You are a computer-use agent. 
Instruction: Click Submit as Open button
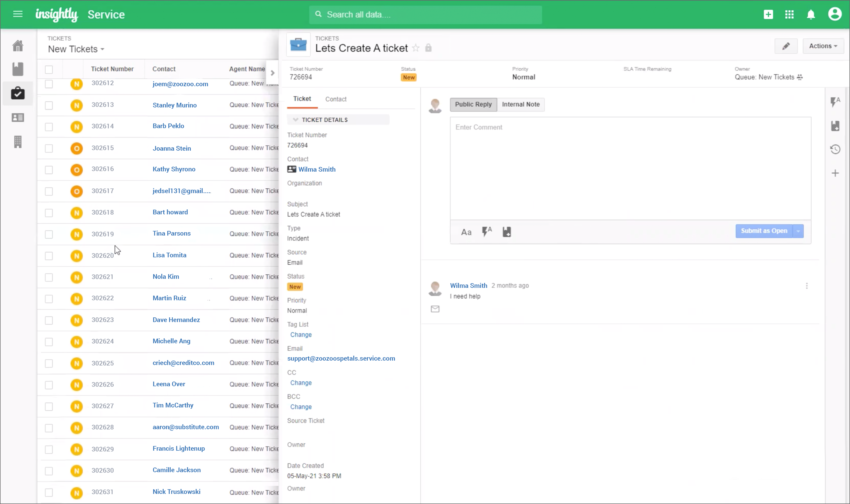764,231
